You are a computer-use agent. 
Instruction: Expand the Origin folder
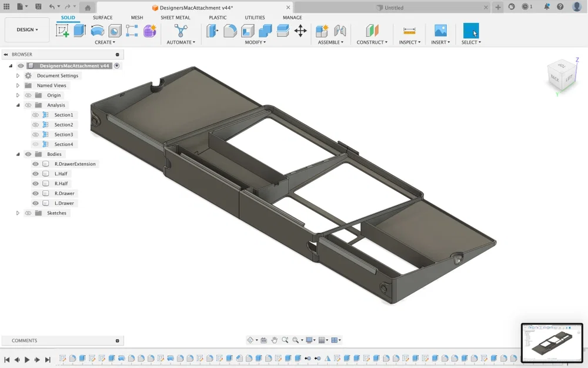[x=18, y=95]
